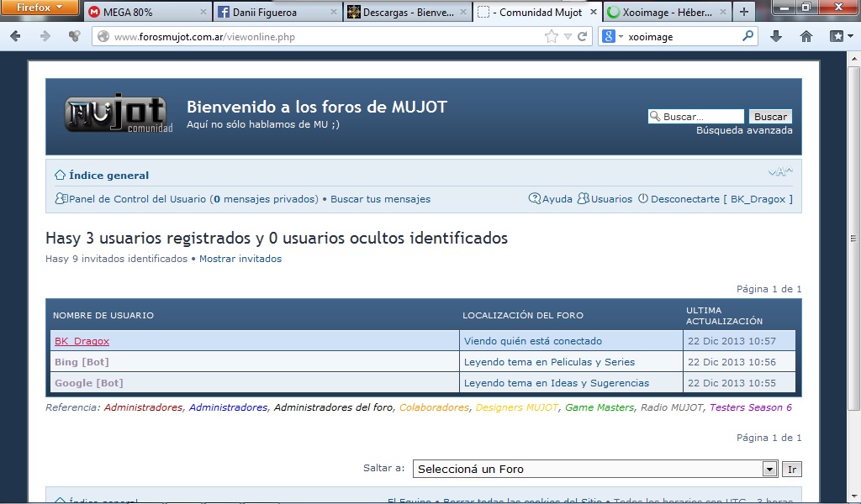Expand the URL bar history dropdown arrow
The image size is (861, 504).
tap(568, 36)
